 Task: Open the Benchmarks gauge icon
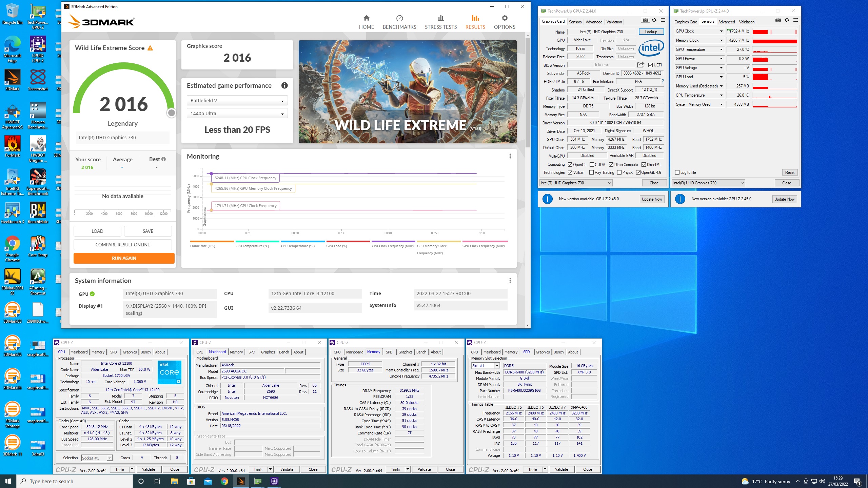click(x=399, y=18)
